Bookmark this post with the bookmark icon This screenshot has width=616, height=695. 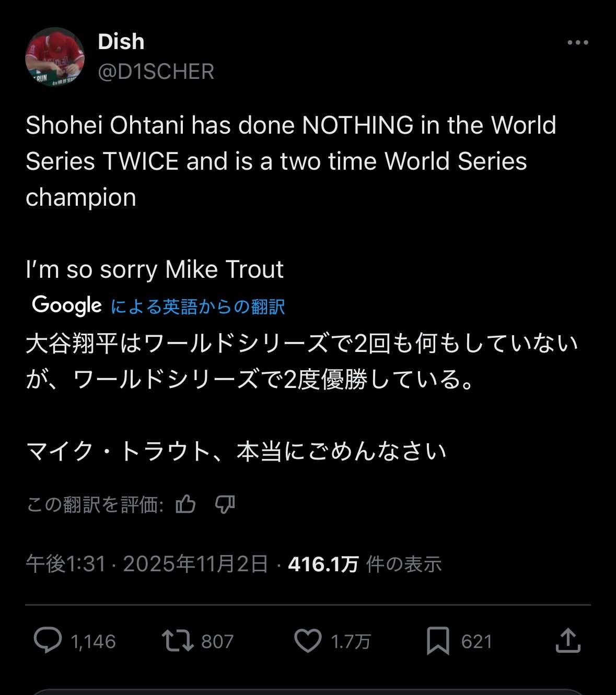pyautogui.click(x=438, y=641)
